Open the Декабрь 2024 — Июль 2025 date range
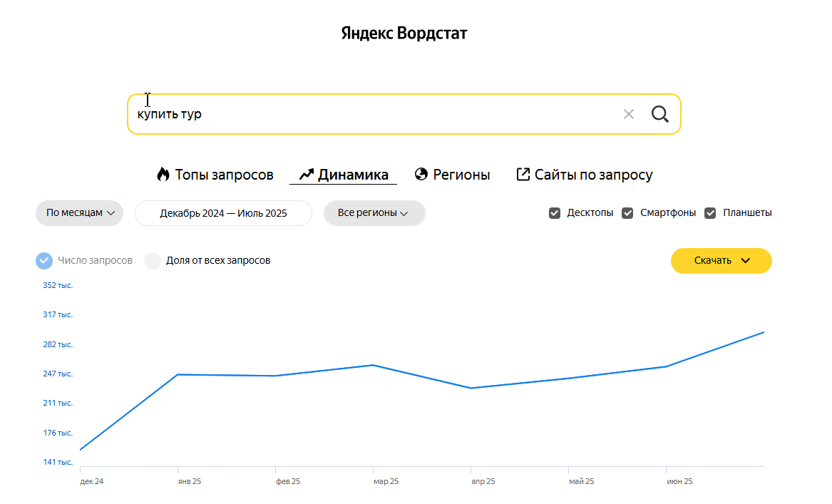 (x=223, y=213)
